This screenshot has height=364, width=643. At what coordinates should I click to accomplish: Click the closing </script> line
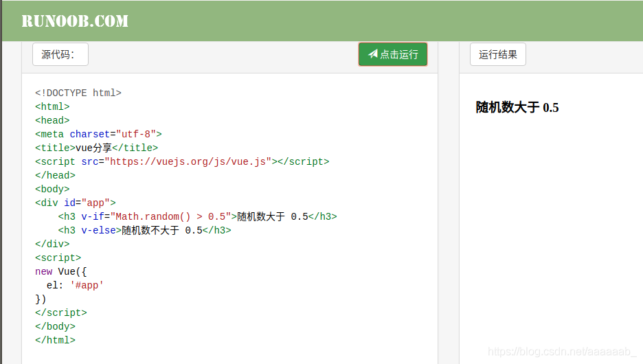61,312
